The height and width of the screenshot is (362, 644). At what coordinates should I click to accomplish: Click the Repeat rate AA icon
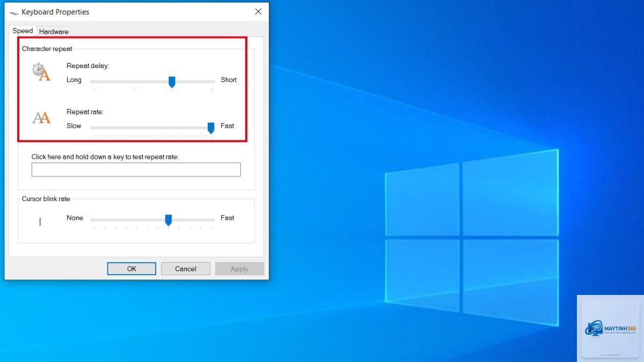41,117
